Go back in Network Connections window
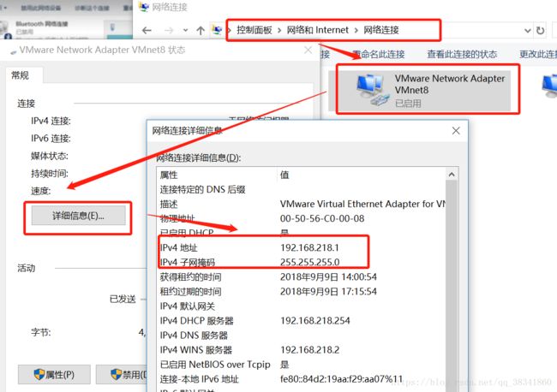 (147, 31)
